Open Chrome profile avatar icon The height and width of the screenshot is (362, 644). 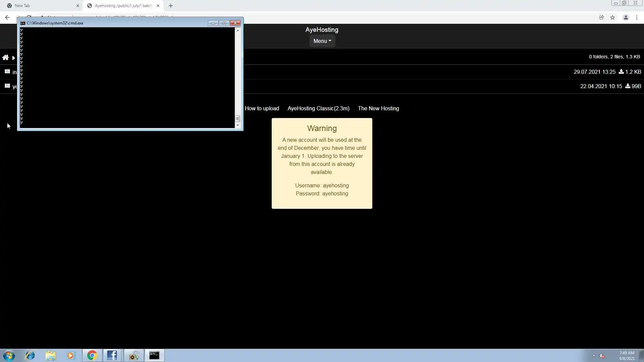point(626,17)
